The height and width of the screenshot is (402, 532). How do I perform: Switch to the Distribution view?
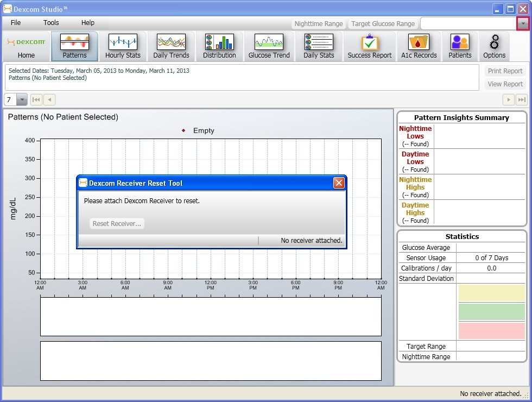(x=219, y=46)
